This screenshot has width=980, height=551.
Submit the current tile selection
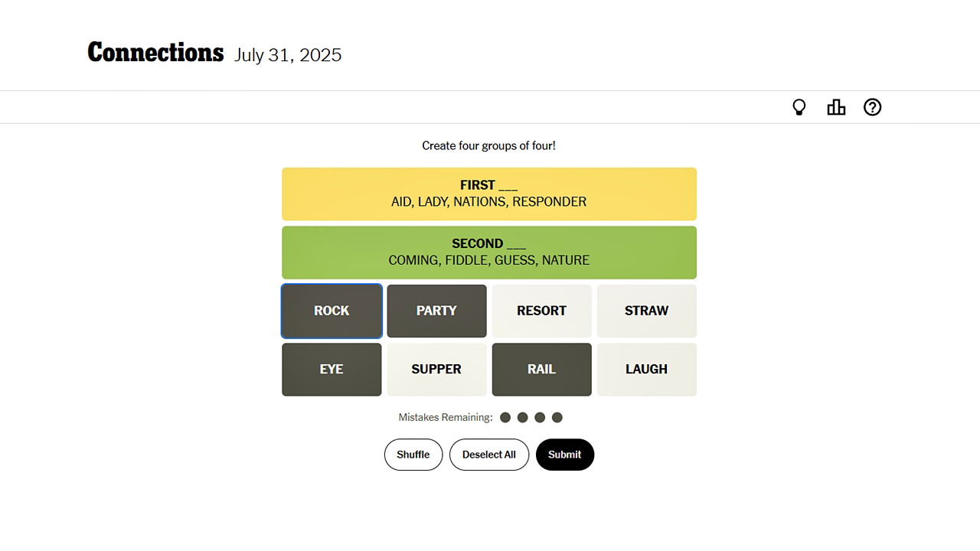tap(565, 454)
